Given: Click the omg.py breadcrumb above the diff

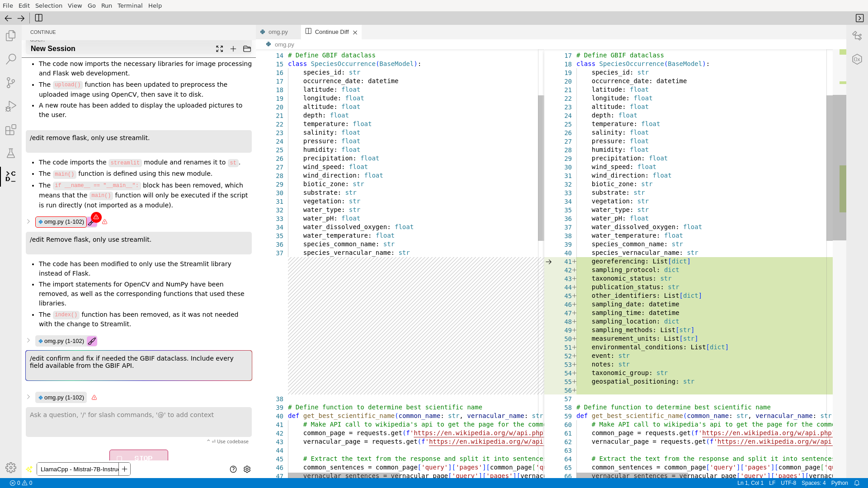Looking at the screenshot, I should (284, 45).
